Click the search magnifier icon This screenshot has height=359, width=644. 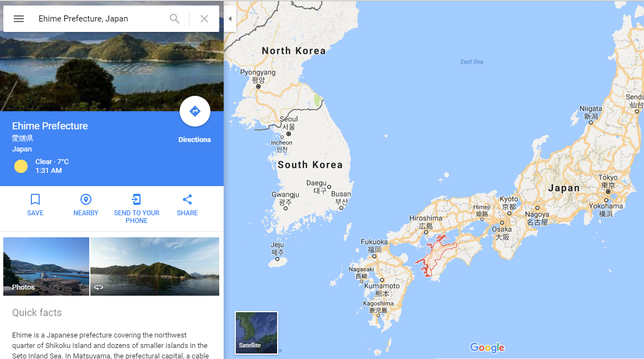175,19
